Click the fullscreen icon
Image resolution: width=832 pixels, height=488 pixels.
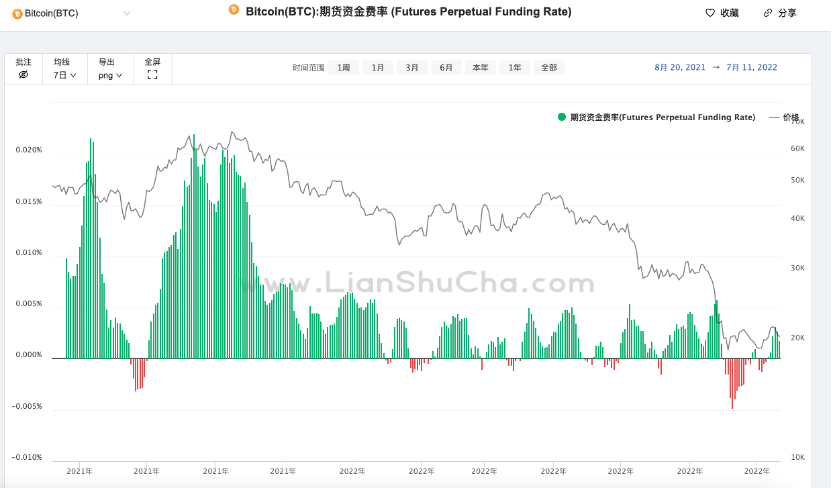152,75
